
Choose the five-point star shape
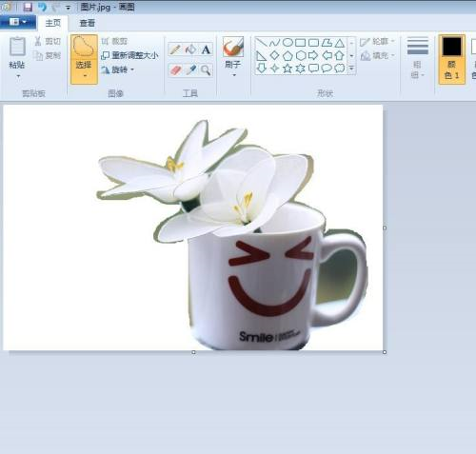(x=288, y=69)
